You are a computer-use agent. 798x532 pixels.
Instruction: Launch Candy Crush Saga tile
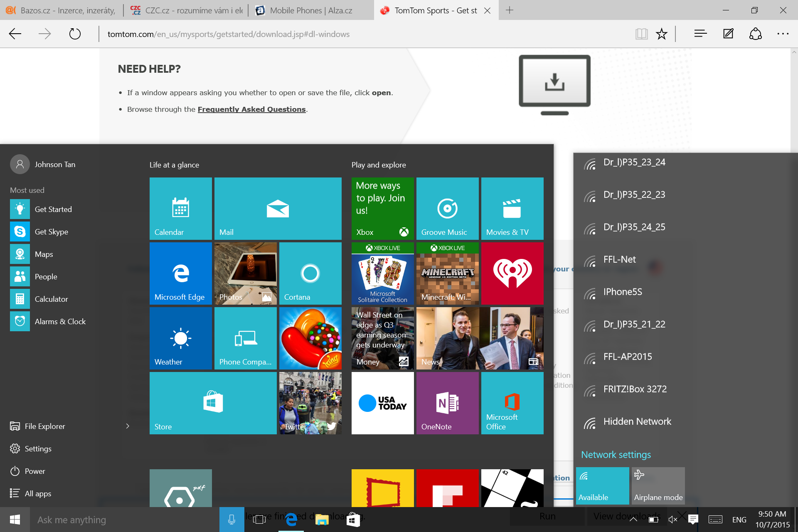pyautogui.click(x=310, y=338)
